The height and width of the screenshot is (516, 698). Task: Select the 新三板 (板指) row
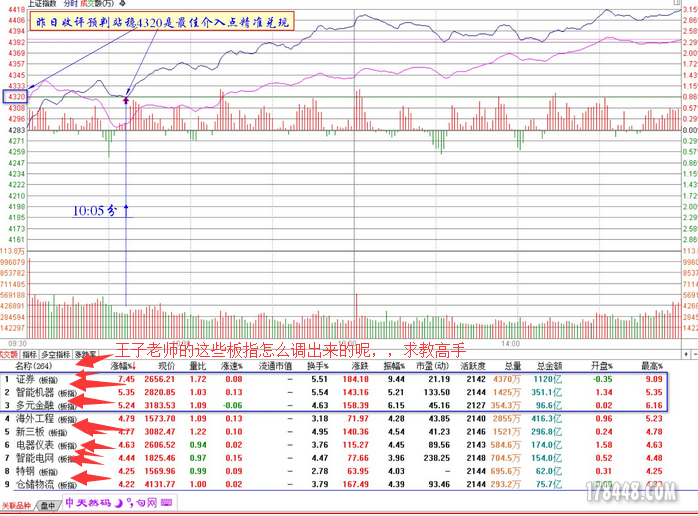click(334, 432)
